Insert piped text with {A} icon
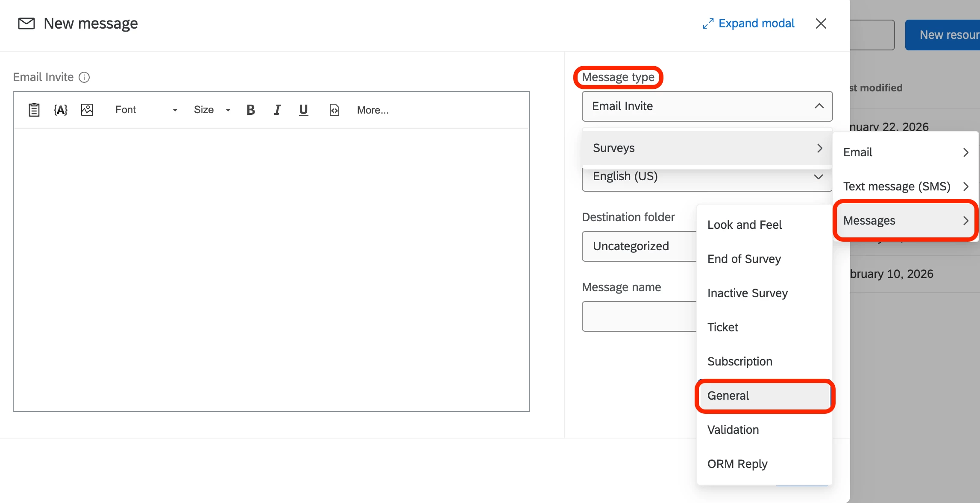The width and height of the screenshot is (980, 503). (x=61, y=110)
